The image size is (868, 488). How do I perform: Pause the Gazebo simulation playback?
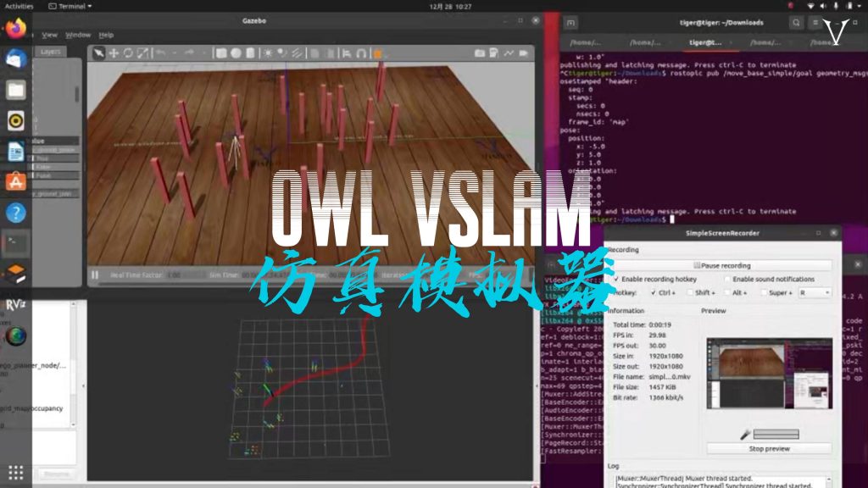tap(96, 274)
